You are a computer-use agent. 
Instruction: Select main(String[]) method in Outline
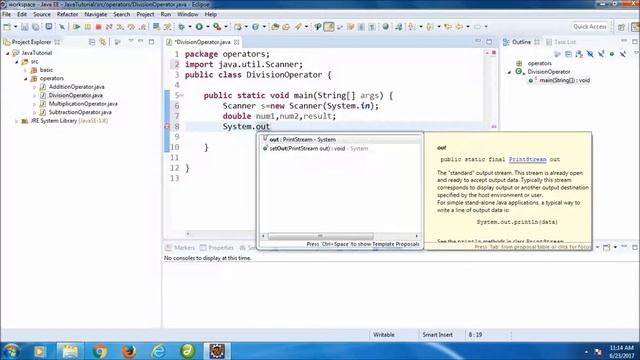(x=564, y=80)
